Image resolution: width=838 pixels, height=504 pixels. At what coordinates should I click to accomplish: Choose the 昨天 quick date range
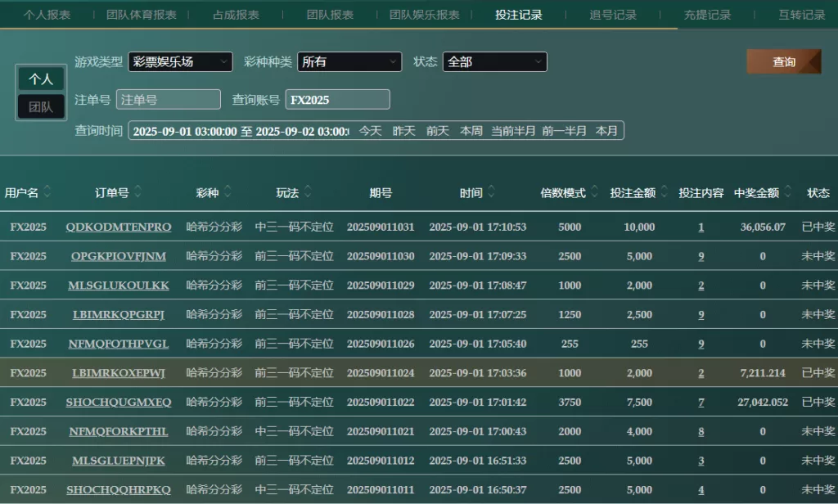tap(403, 131)
